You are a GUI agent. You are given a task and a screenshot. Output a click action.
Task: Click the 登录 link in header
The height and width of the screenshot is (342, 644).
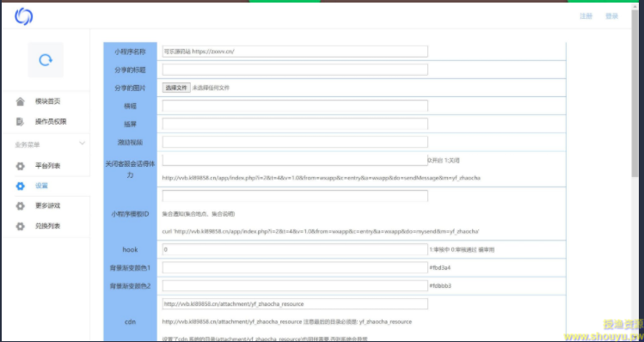(611, 16)
